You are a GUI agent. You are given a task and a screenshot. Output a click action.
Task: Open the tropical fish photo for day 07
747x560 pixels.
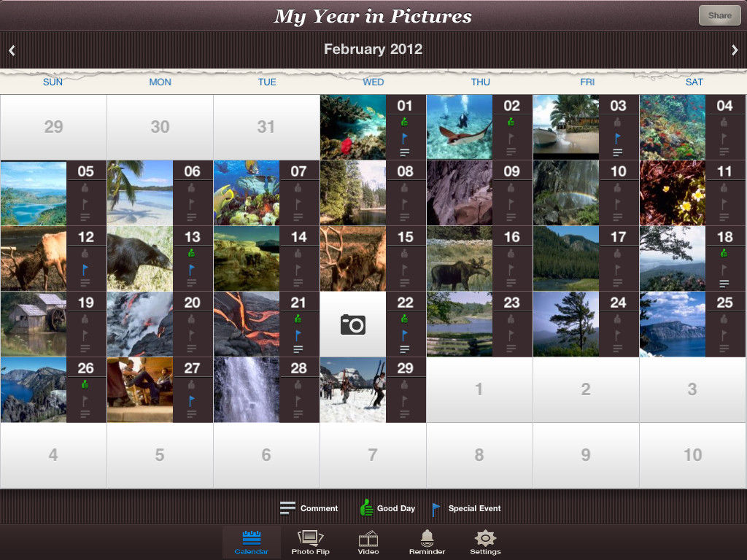pyautogui.click(x=247, y=192)
